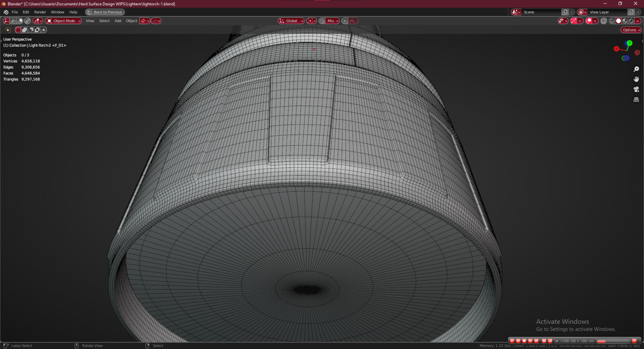Open the viewport Add menu
This screenshot has height=349, width=644.
(x=118, y=21)
